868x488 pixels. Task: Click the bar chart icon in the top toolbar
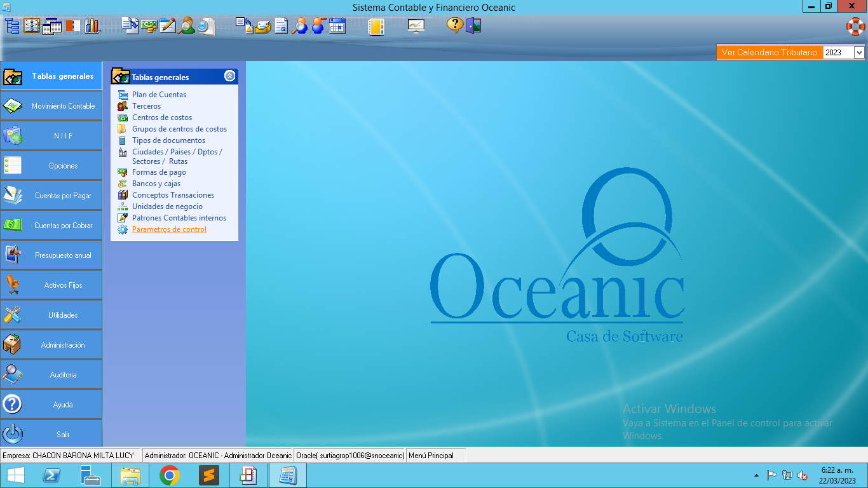pyautogui.click(x=93, y=26)
